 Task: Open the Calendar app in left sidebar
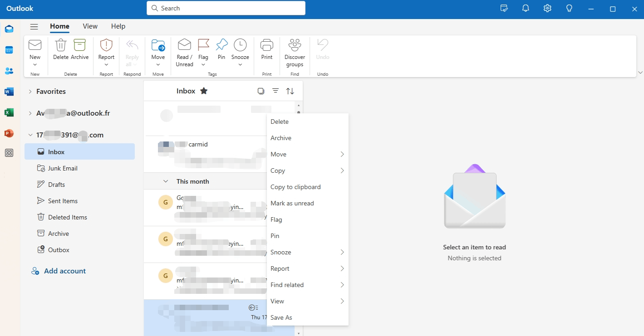click(x=9, y=50)
